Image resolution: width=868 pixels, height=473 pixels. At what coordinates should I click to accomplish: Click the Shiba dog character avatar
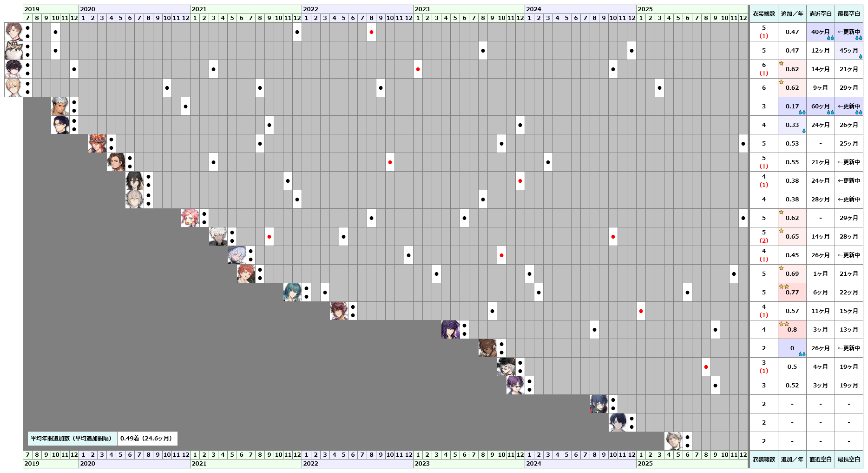pyautogui.click(x=13, y=50)
